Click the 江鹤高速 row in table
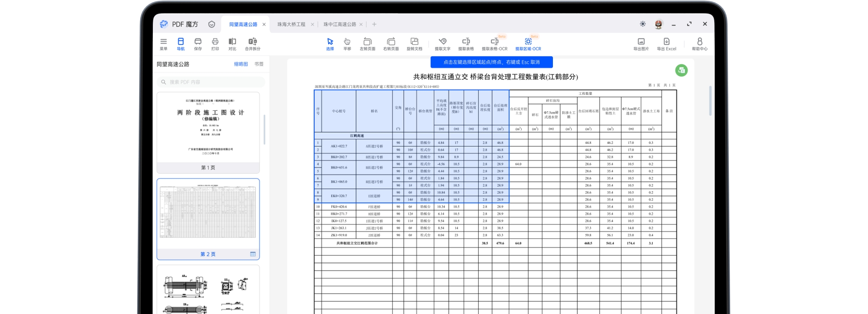The height and width of the screenshot is (314, 868). (x=357, y=136)
